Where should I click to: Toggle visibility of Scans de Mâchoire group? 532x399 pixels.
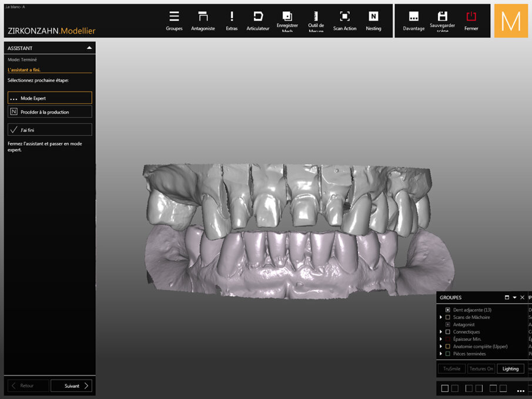pos(448,317)
